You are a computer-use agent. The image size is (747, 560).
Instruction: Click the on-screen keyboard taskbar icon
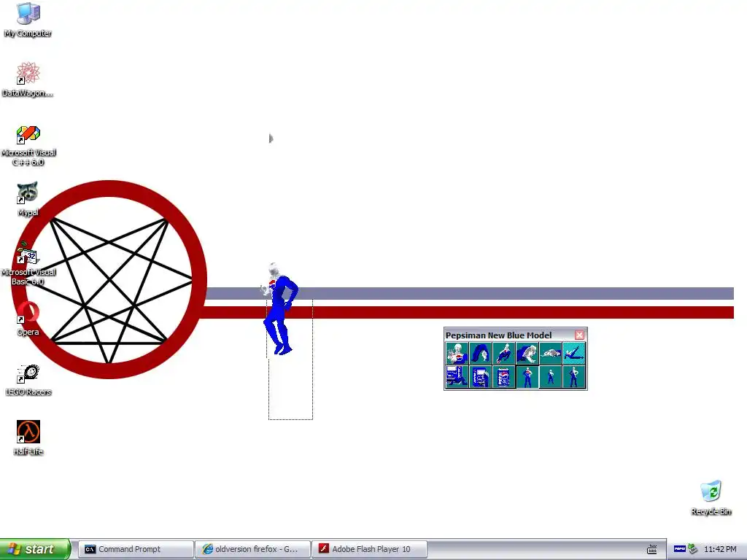652,550
